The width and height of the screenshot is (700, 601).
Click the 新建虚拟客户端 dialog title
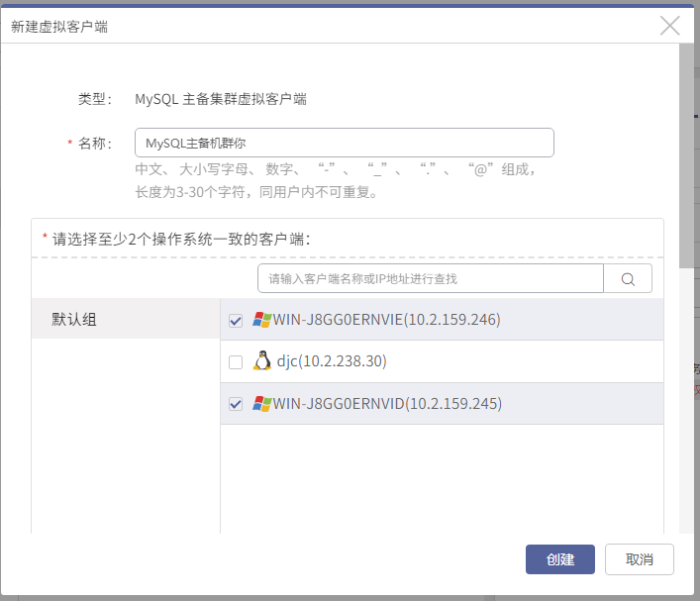[x=59, y=27]
